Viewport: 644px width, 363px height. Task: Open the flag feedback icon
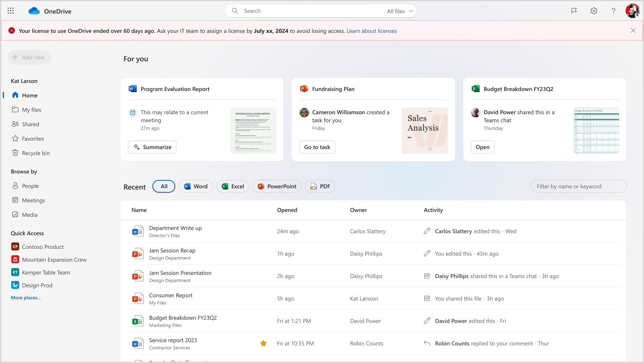pos(574,11)
